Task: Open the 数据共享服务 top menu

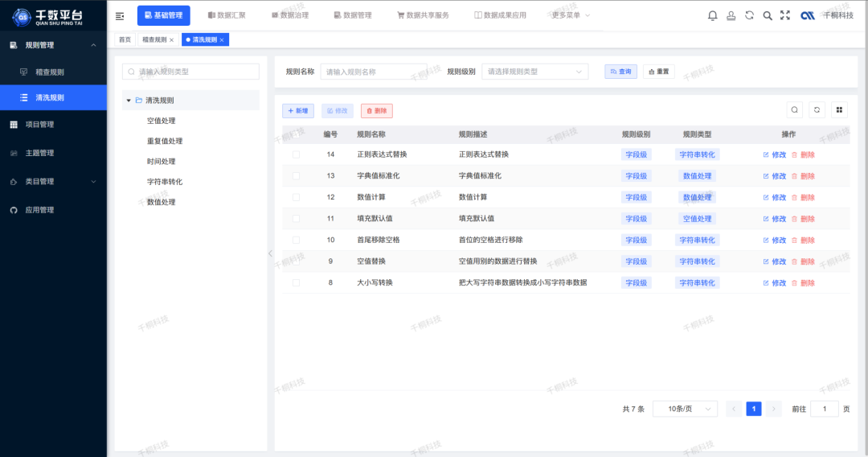Action: click(423, 15)
